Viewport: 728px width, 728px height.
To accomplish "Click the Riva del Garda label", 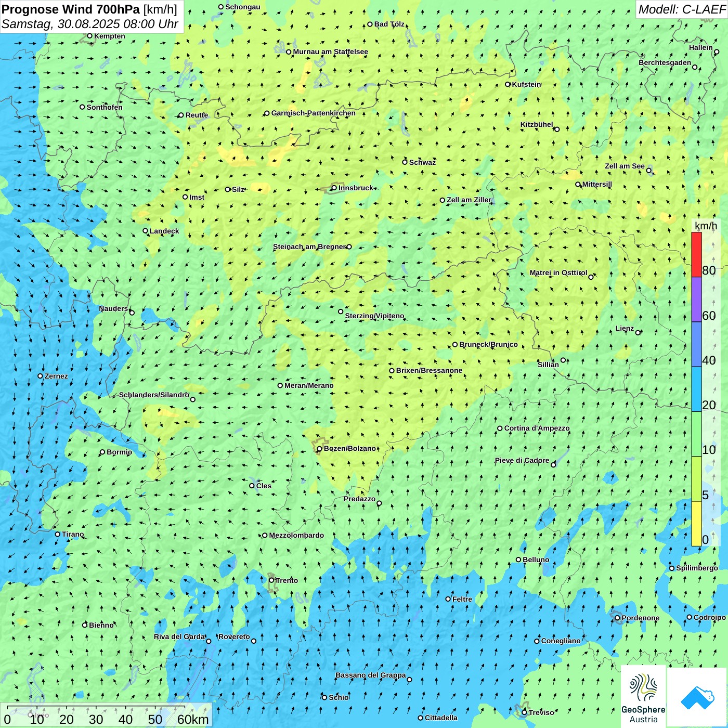I will coord(179,636).
